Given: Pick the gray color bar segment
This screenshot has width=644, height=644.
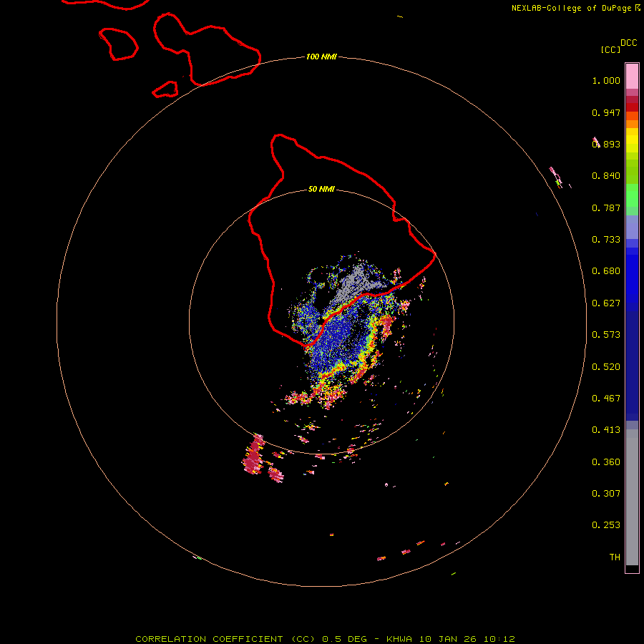Looking at the screenshot, I should tap(632, 497).
